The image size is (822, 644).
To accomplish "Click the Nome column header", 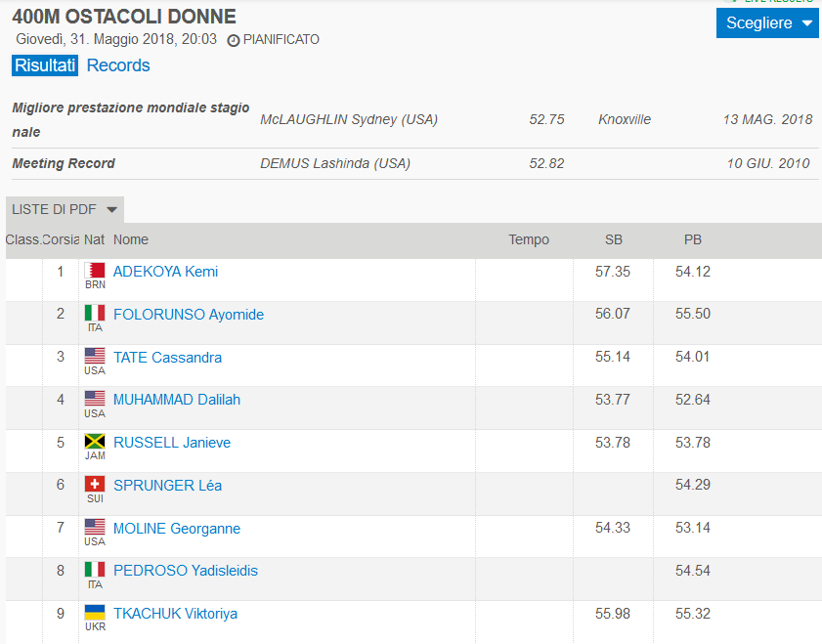I will [131, 239].
